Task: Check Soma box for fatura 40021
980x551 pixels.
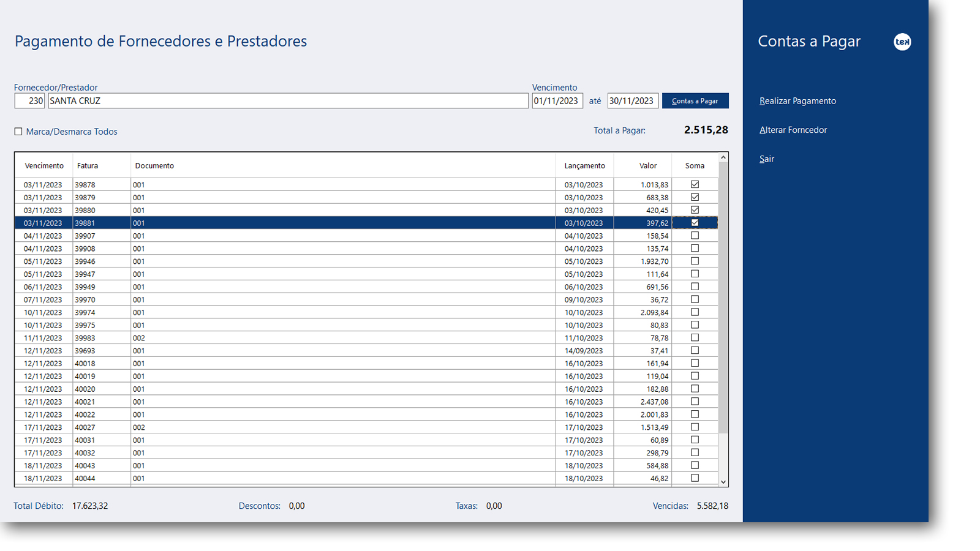Action: coord(695,402)
